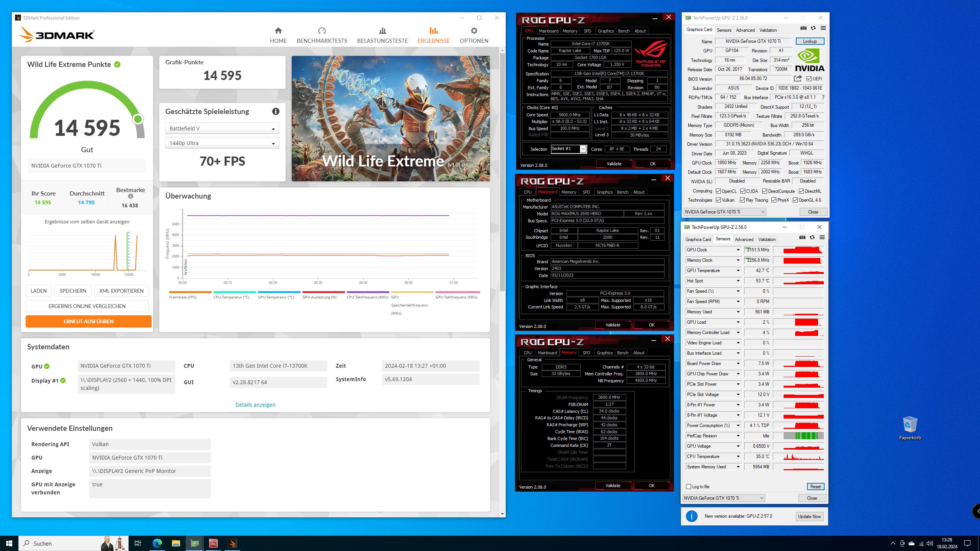Open GPU selector dropdown in upper GPU-Z
The width and height of the screenshot is (980, 551).
pos(725,212)
